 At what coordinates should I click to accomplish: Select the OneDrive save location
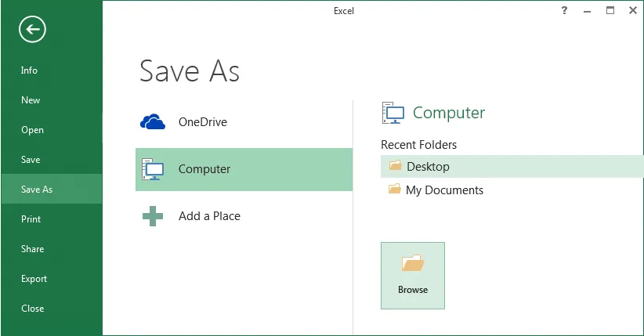click(244, 122)
